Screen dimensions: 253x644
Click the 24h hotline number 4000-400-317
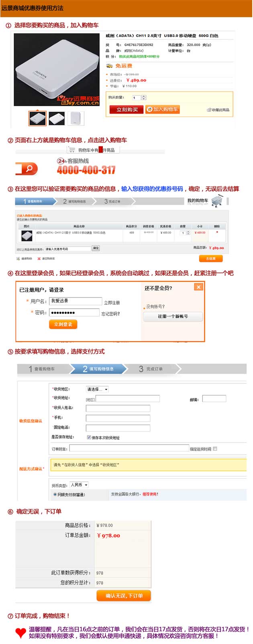tap(86, 170)
